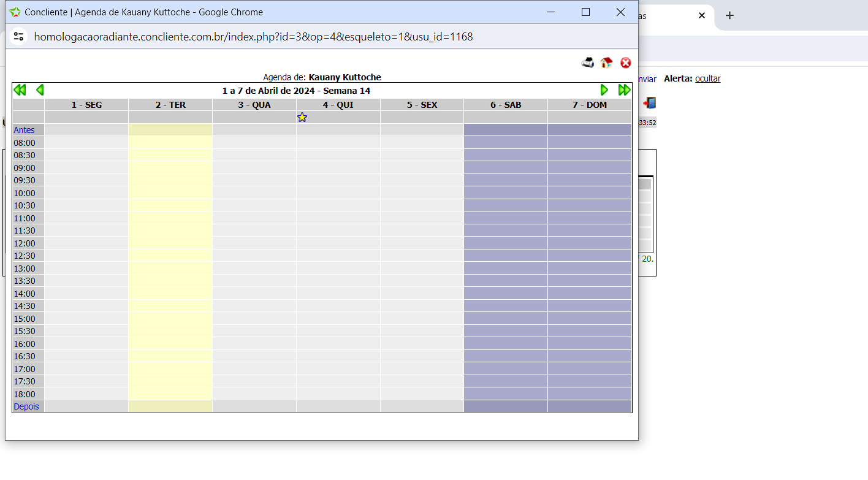868x480 pixels.
Task: Select the Tuesday 10:00 time slot
Action: pyautogui.click(x=170, y=193)
